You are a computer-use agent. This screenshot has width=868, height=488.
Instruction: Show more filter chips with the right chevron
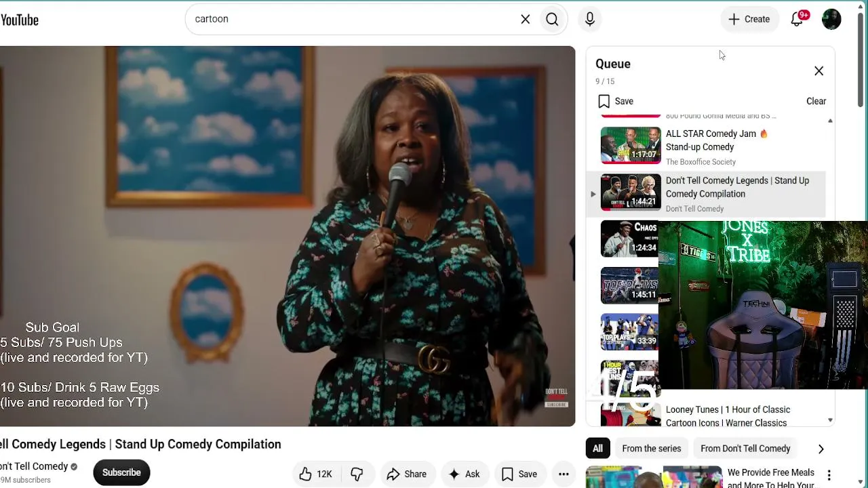point(821,449)
